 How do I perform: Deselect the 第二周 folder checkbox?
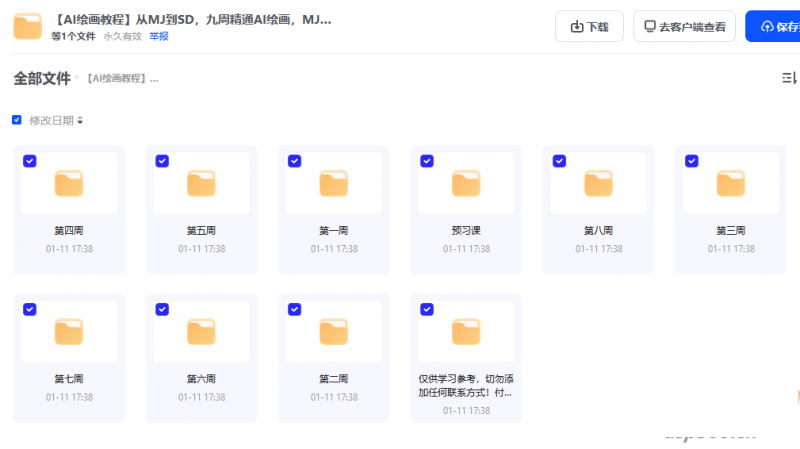tap(294, 309)
